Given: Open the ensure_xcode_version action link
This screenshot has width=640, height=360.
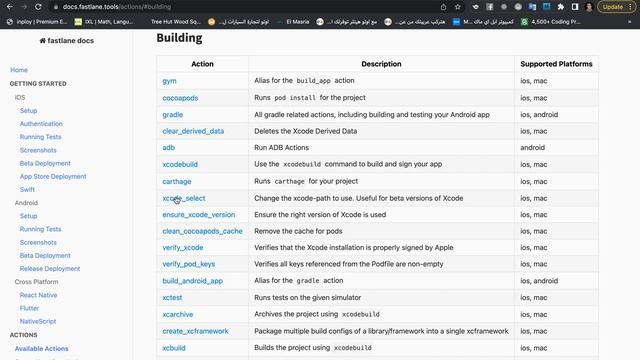Looking at the screenshot, I should pos(199,215).
